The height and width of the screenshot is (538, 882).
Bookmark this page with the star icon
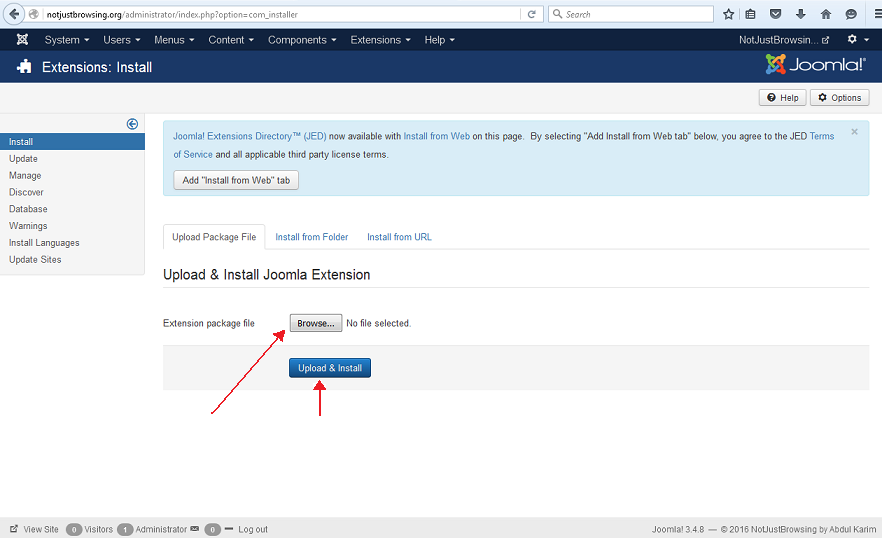[x=729, y=14]
